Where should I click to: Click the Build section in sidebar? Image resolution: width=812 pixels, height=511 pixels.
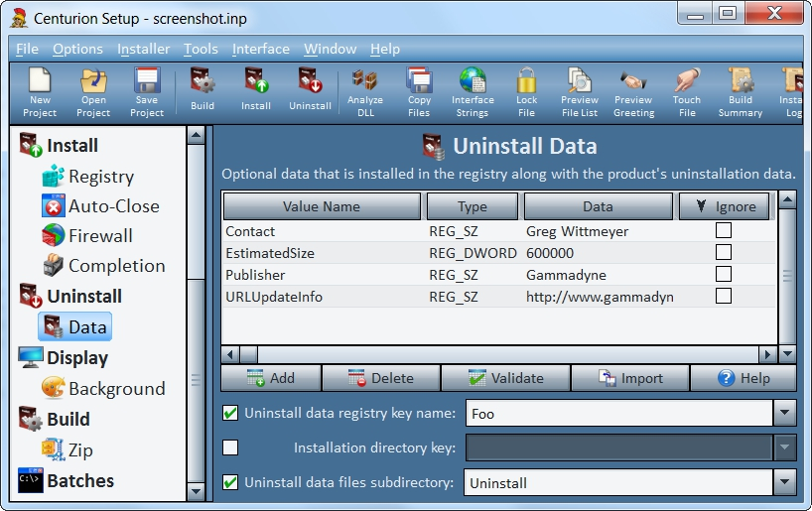[55, 420]
